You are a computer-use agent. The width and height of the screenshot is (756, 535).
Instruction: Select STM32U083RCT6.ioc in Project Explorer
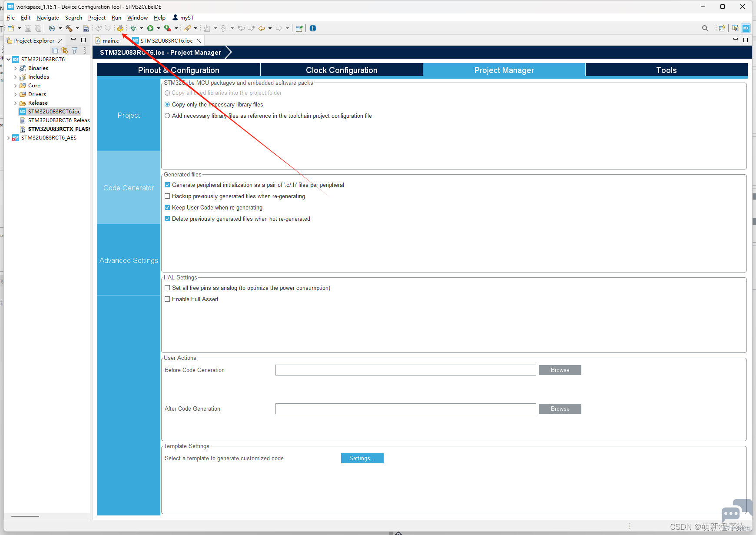point(54,112)
